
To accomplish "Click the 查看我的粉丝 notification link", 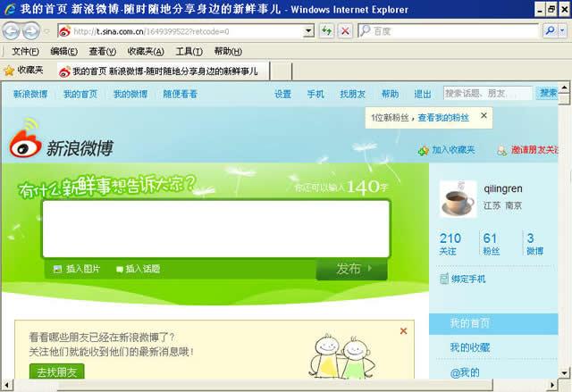I will (443, 118).
